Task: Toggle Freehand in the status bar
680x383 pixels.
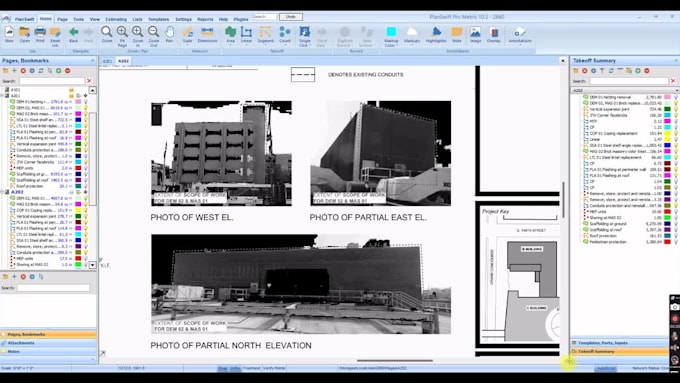Action: (252, 368)
